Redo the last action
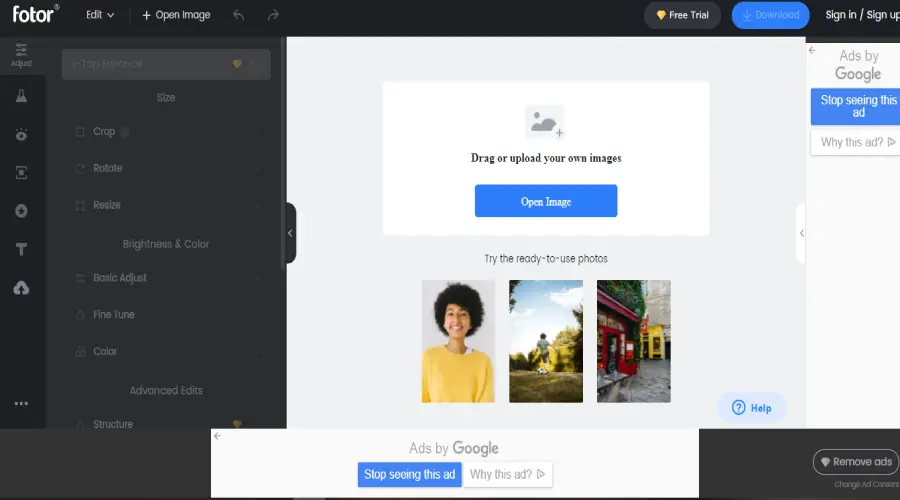The width and height of the screenshot is (900, 500). [273, 15]
